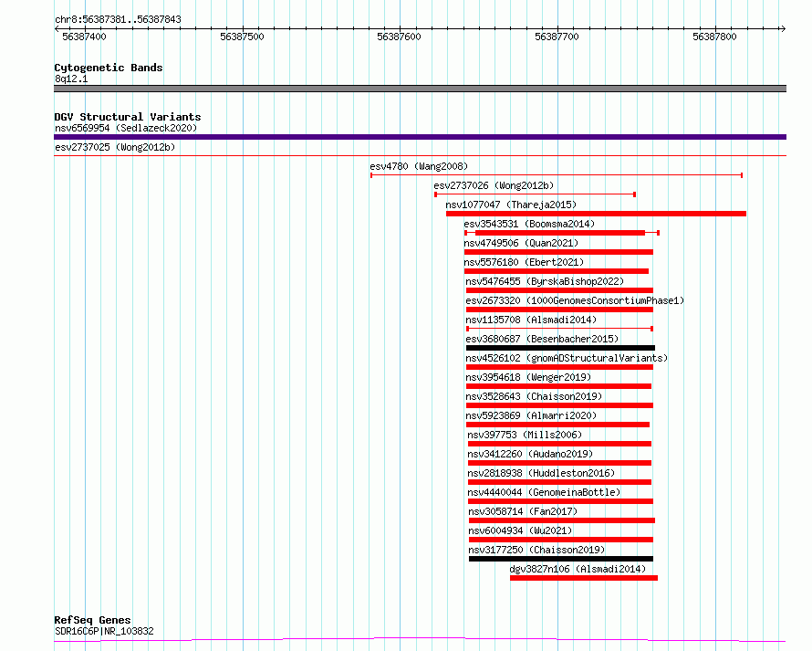Click the chr8:56387381..56387843 region label
Viewport: 812px width, 651px height.
(118, 20)
